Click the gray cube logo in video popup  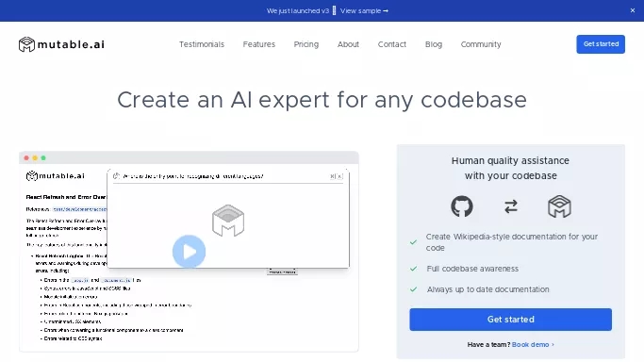click(228, 221)
